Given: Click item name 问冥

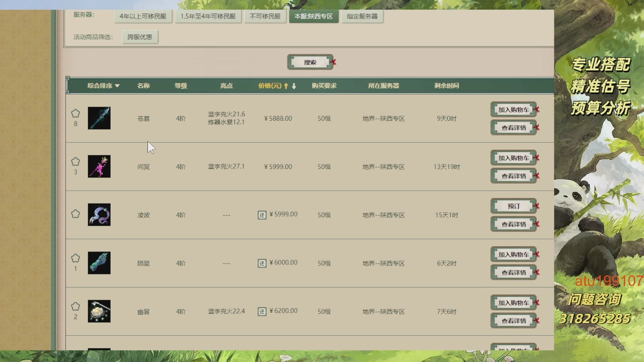Looking at the screenshot, I should coord(143,167).
